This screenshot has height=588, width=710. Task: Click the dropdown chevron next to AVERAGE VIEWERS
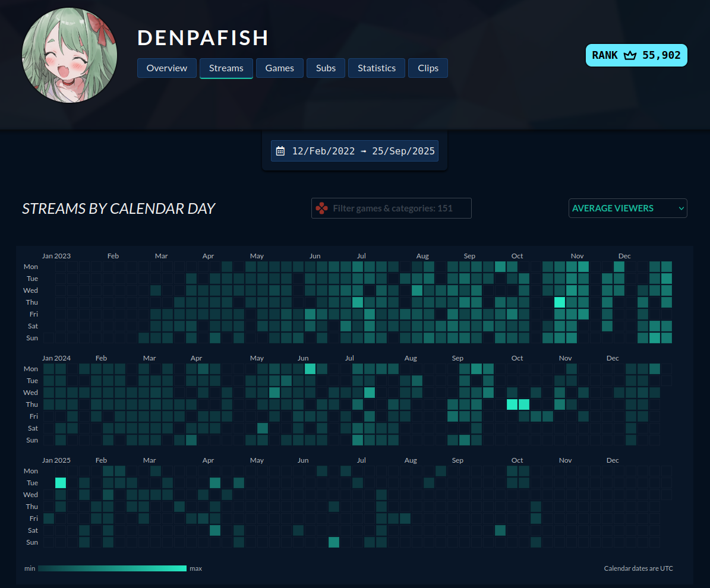[680, 208]
